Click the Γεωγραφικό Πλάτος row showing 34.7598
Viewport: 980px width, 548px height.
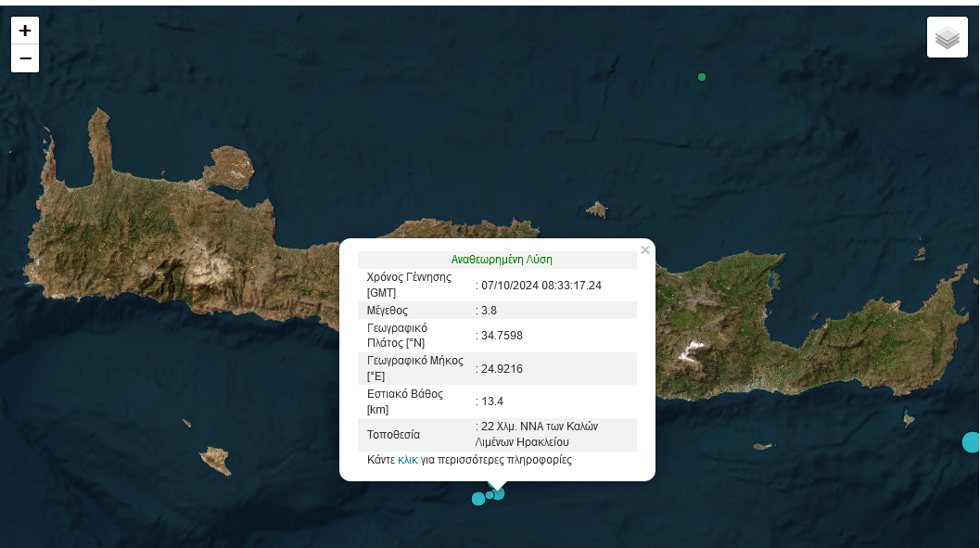click(502, 335)
